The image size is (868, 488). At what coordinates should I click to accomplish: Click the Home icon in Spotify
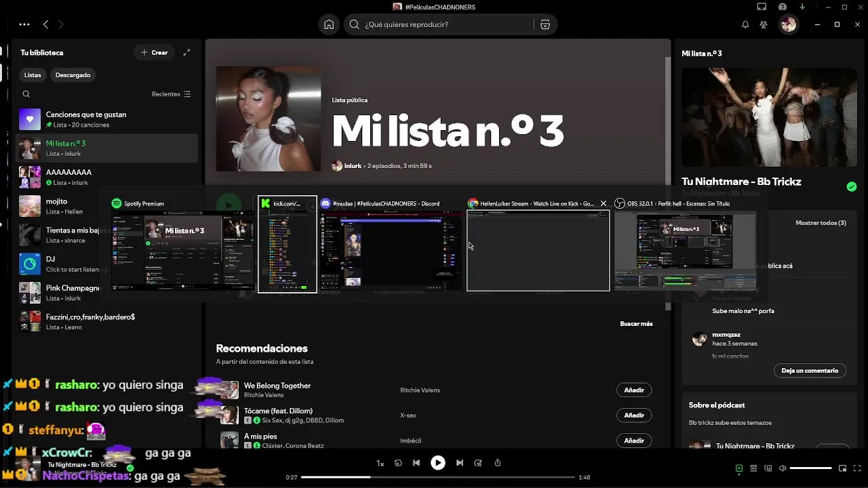point(329,24)
